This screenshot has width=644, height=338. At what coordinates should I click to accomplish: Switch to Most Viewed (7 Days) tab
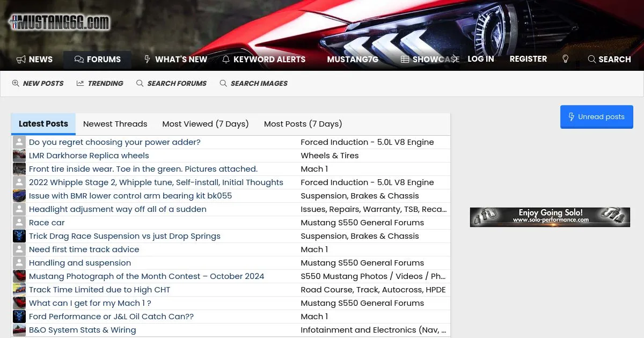tap(206, 124)
